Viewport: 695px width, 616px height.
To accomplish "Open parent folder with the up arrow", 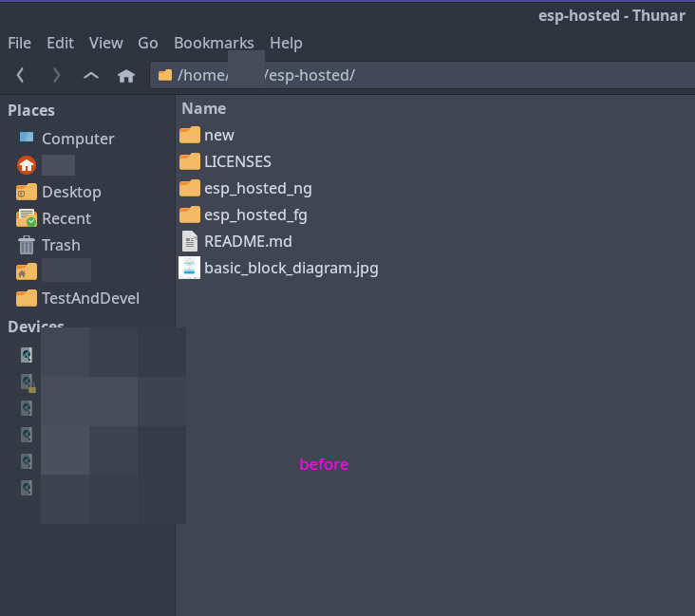I will pos(91,75).
